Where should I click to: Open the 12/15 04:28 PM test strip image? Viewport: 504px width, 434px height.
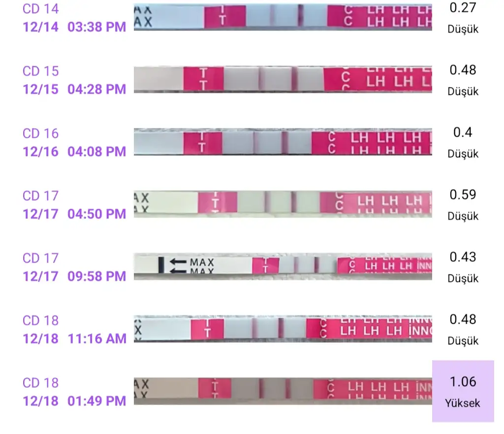pos(283,79)
